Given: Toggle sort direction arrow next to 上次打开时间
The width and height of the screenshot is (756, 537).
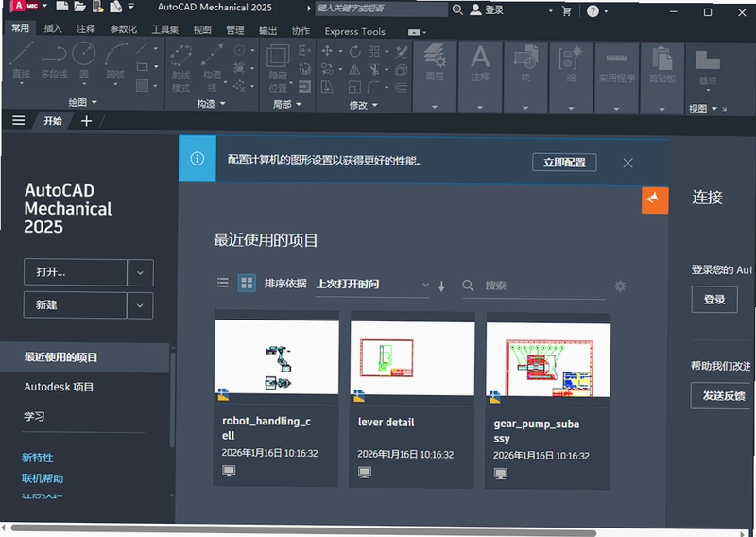Looking at the screenshot, I should pos(441,286).
